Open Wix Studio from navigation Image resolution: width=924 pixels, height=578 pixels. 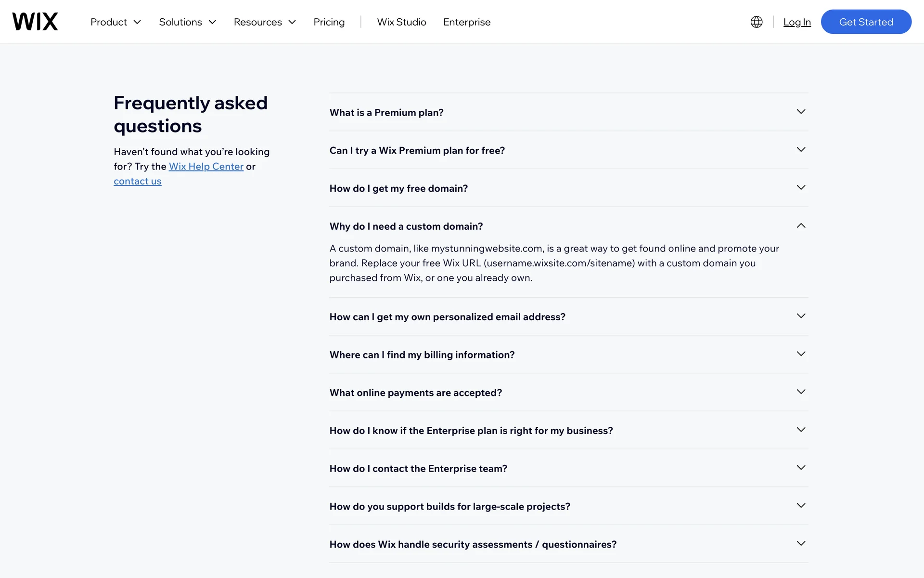click(x=401, y=22)
